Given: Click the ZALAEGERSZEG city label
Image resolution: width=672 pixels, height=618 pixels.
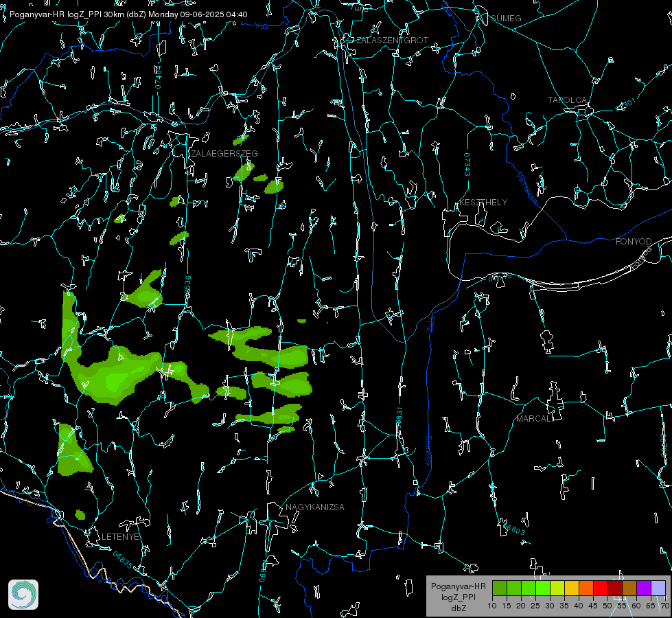Looking at the screenshot, I should (x=224, y=154).
